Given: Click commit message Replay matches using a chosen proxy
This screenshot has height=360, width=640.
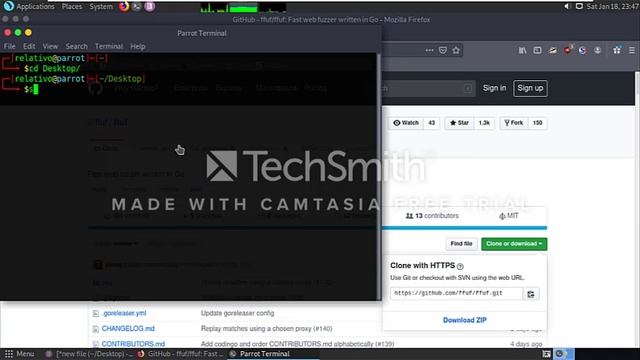Looking at the screenshot, I should tap(266, 329).
